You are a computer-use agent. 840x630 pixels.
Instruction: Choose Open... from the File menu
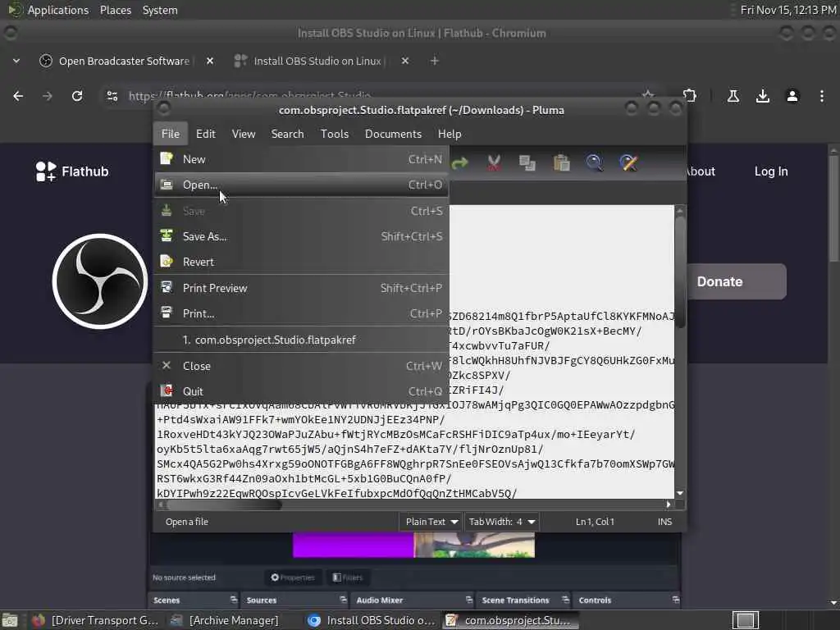point(301,185)
